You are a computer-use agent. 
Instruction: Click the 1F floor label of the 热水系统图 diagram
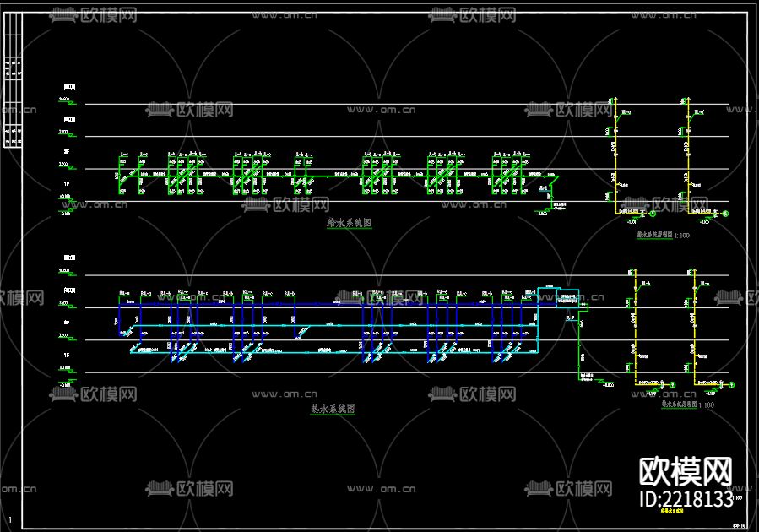pyautogui.click(x=67, y=356)
